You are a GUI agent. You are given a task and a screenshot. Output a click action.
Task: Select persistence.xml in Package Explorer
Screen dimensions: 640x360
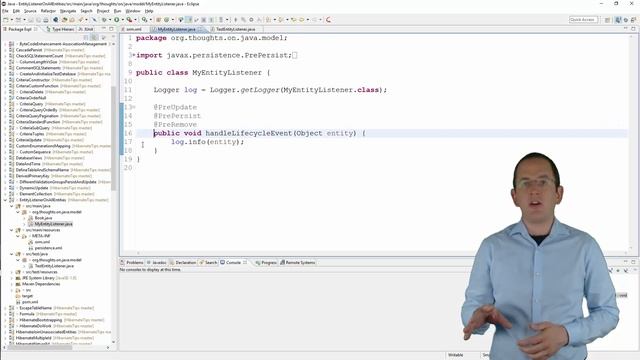[48, 248]
